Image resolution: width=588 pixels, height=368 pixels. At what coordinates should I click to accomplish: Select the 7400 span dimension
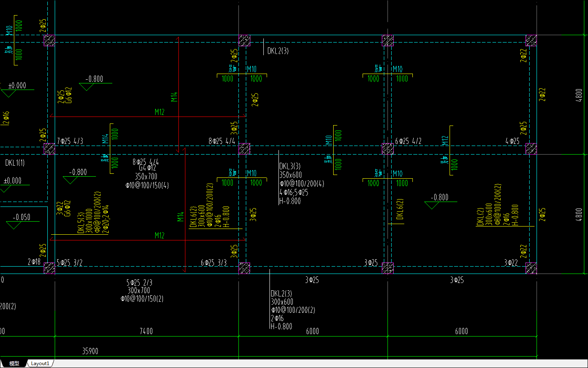coord(146,331)
